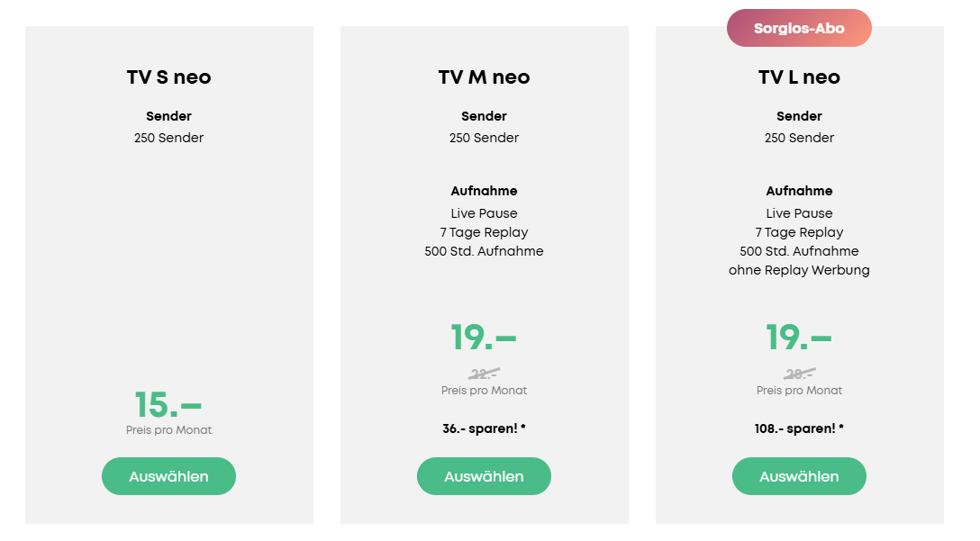Click the TV L neo title
This screenshot has height=541, width=980.
click(799, 77)
